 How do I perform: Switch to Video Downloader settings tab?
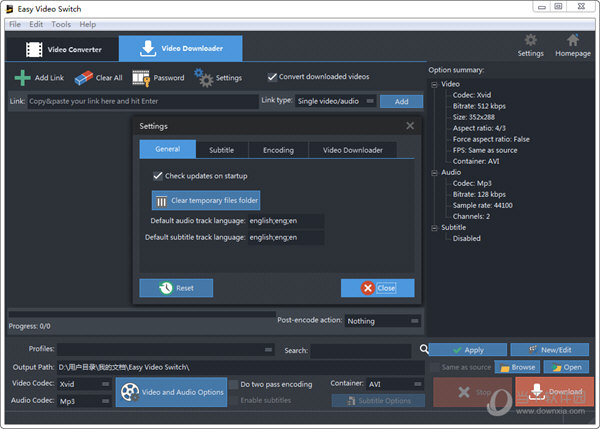tap(353, 150)
